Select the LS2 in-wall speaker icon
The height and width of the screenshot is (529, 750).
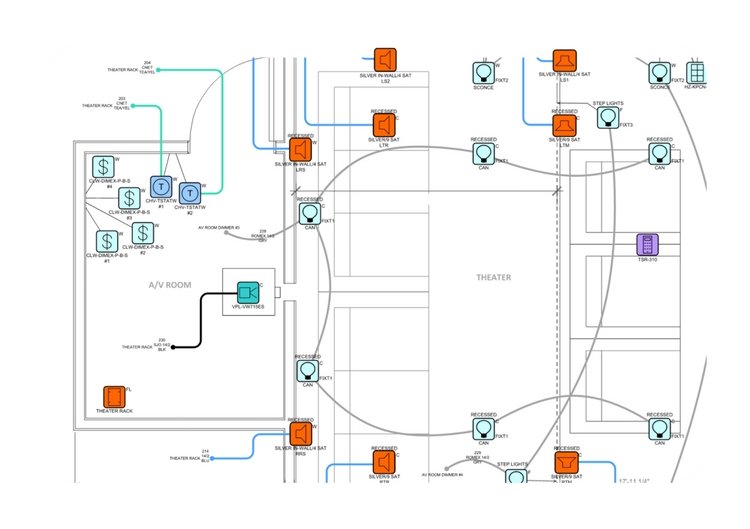385,60
